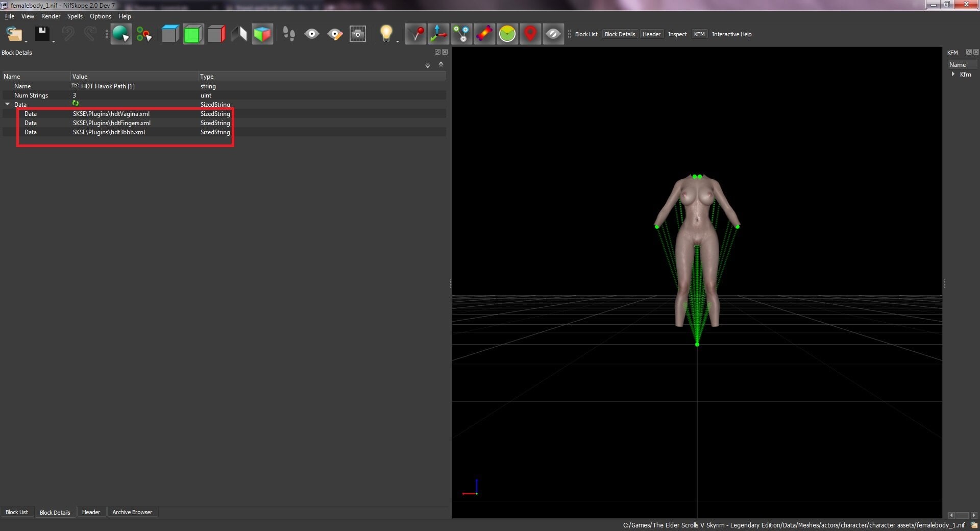Click the green solid cube view icon

coord(193,34)
